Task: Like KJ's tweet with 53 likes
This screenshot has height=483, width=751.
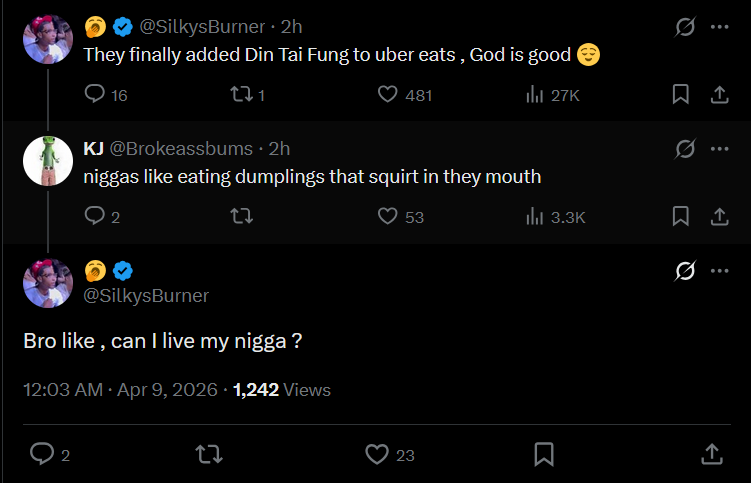Action: coord(388,216)
